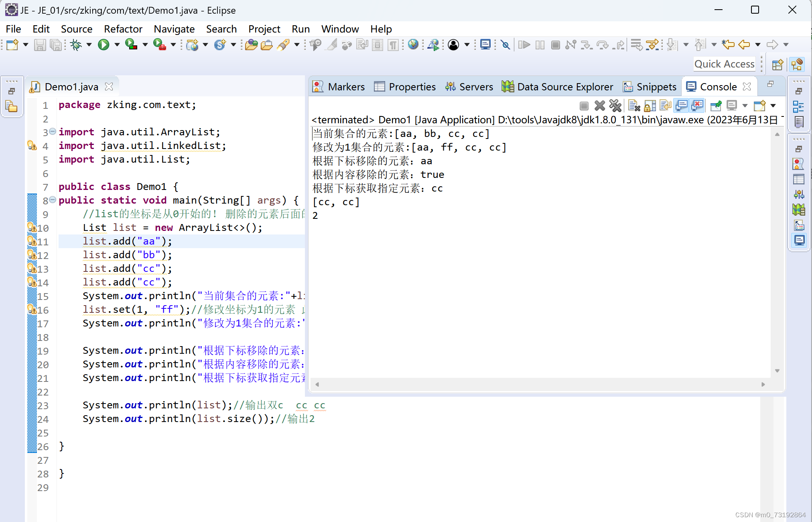This screenshot has height=522, width=812.
Task: Click the New Servlet icon
Action: (x=220, y=44)
